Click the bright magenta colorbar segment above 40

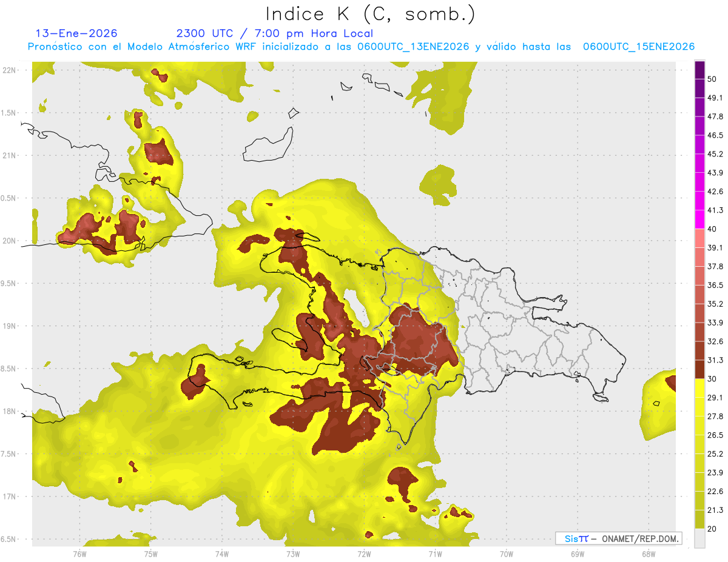tap(699, 219)
